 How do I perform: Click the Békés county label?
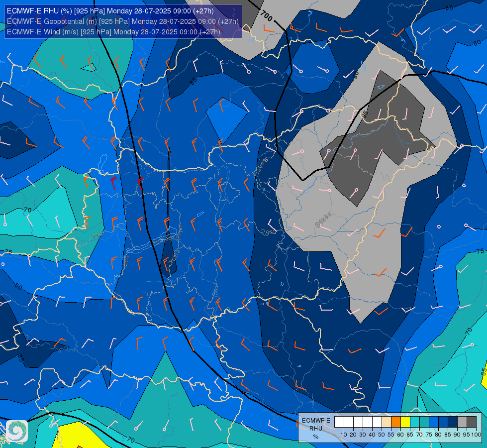click(323, 220)
